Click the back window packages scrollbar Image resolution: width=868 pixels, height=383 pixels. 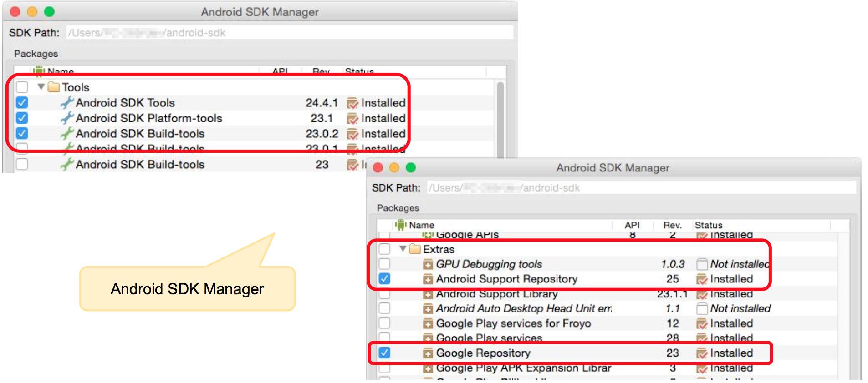(500, 119)
